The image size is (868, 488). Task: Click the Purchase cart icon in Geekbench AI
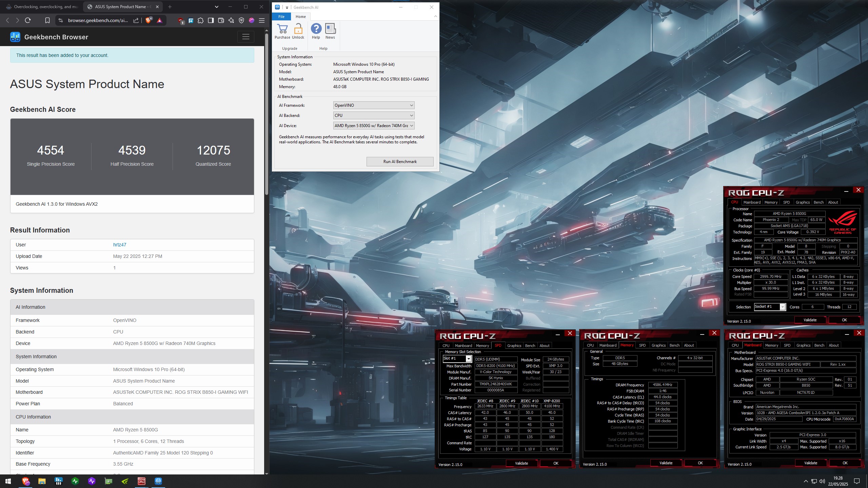click(282, 29)
